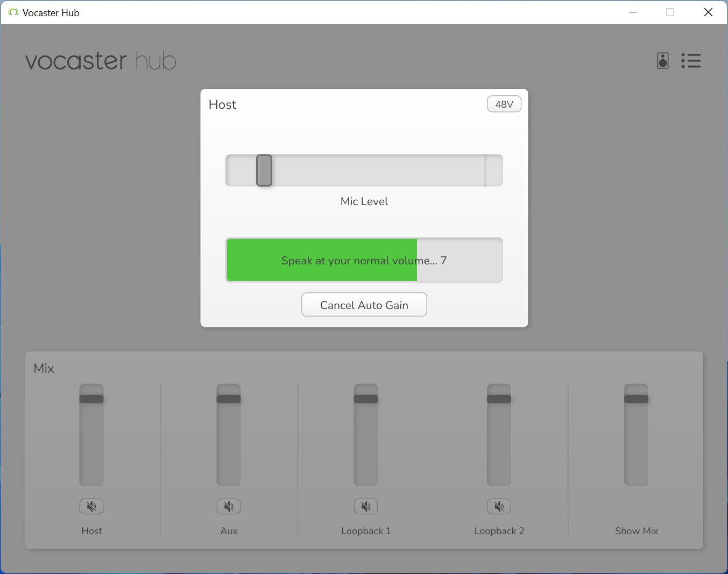Mute the Loopback 1 channel
The height and width of the screenshot is (574, 728).
[x=366, y=506]
